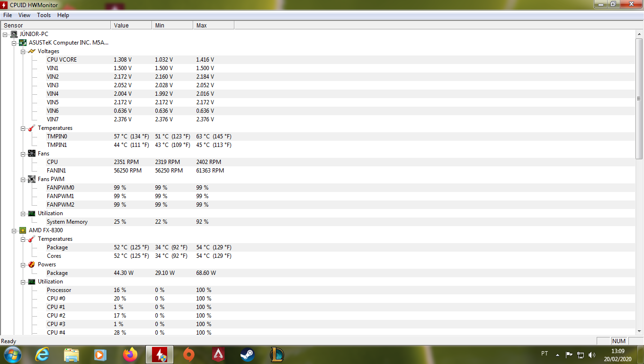The width and height of the screenshot is (644, 364).
Task: Open the Origin taskbar icon
Action: 188,355
